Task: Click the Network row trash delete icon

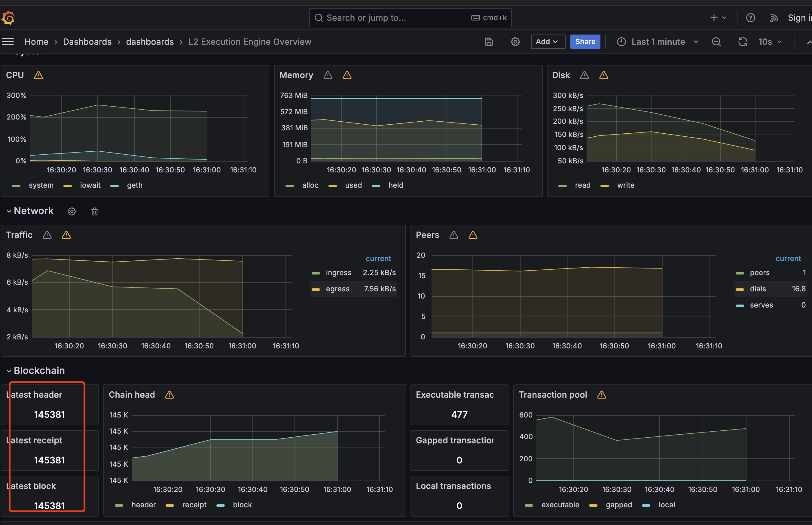Action: 94,211
